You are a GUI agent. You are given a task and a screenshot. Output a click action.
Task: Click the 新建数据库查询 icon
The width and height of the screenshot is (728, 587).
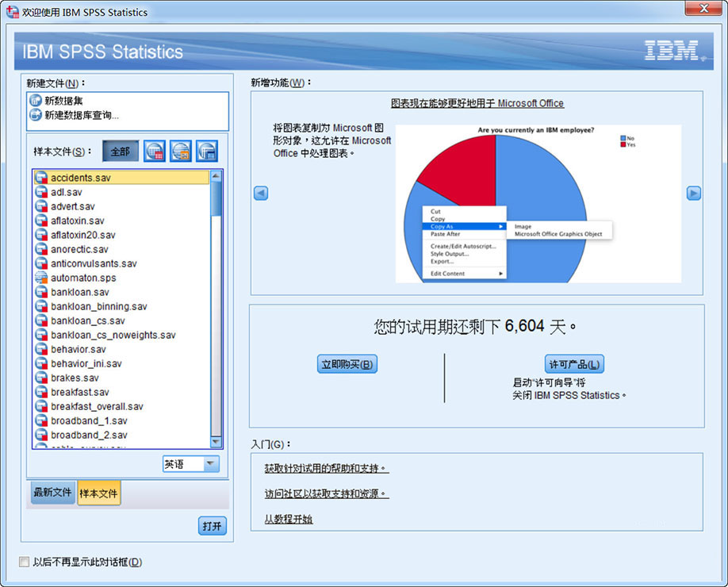pyautogui.click(x=35, y=115)
